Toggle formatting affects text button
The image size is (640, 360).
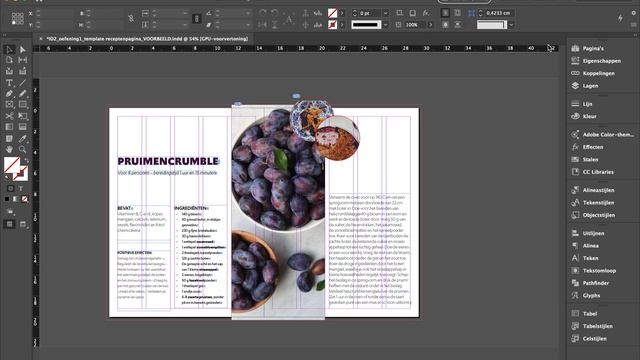(x=21, y=189)
